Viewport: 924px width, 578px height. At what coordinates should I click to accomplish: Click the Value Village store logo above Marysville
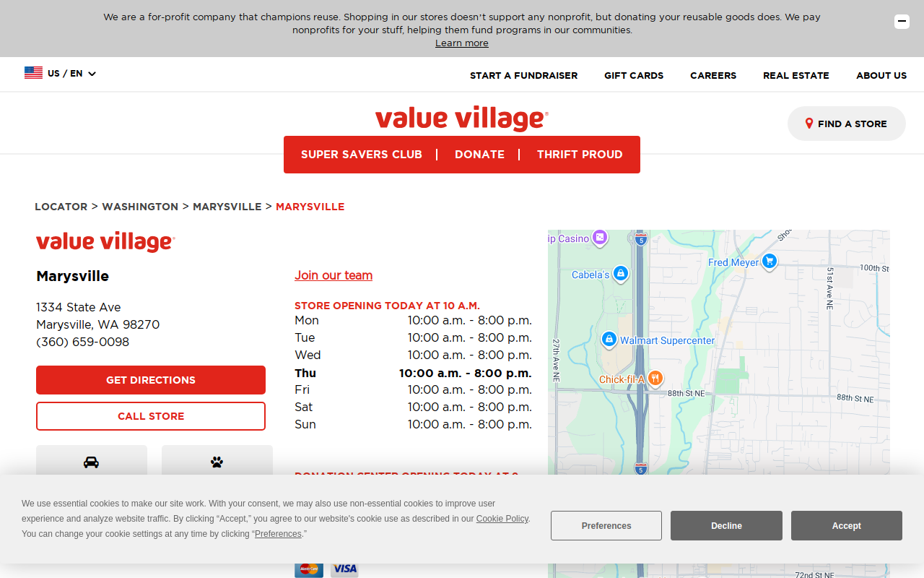coord(105,242)
